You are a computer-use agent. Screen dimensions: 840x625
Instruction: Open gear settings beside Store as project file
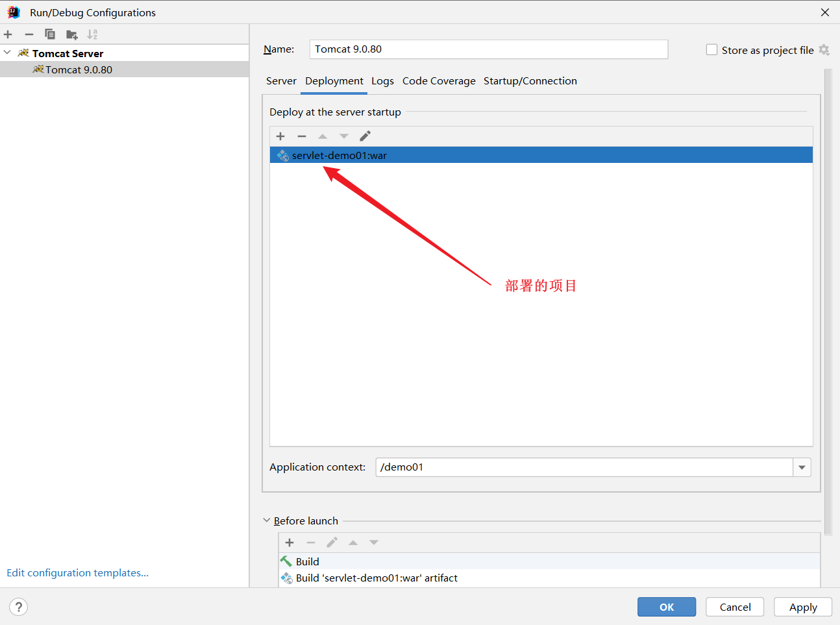point(824,50)
